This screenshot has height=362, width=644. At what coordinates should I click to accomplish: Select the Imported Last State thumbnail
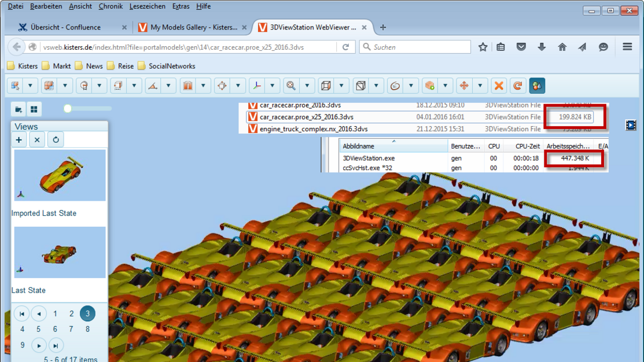(x=60, y=175)
